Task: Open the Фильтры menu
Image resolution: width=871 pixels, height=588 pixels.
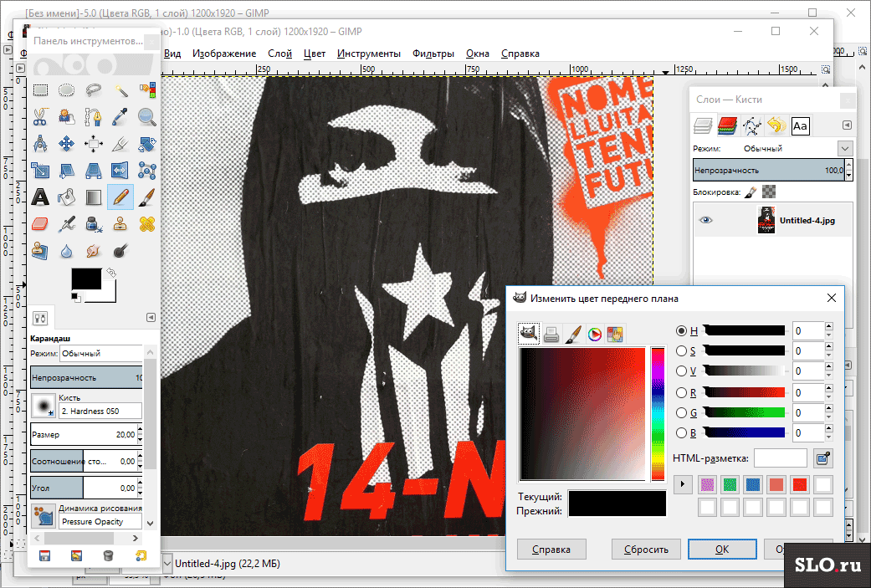Action: click(x=433, y=54)
